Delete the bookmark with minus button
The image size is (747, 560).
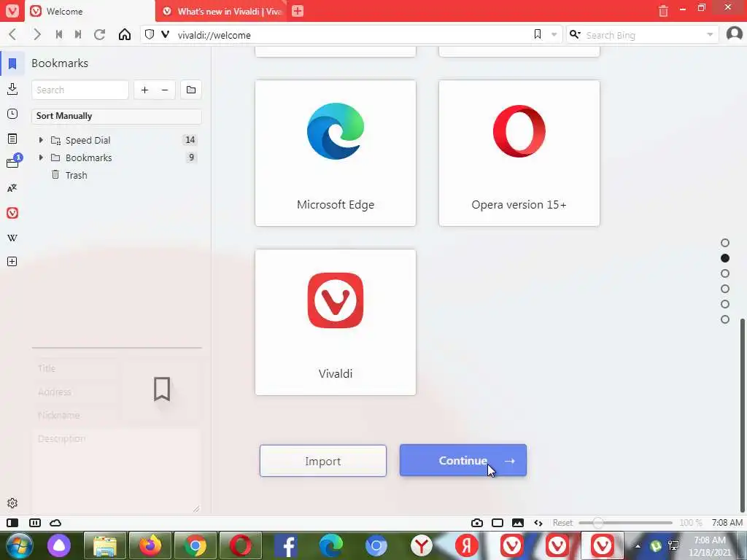pos(165,90)
